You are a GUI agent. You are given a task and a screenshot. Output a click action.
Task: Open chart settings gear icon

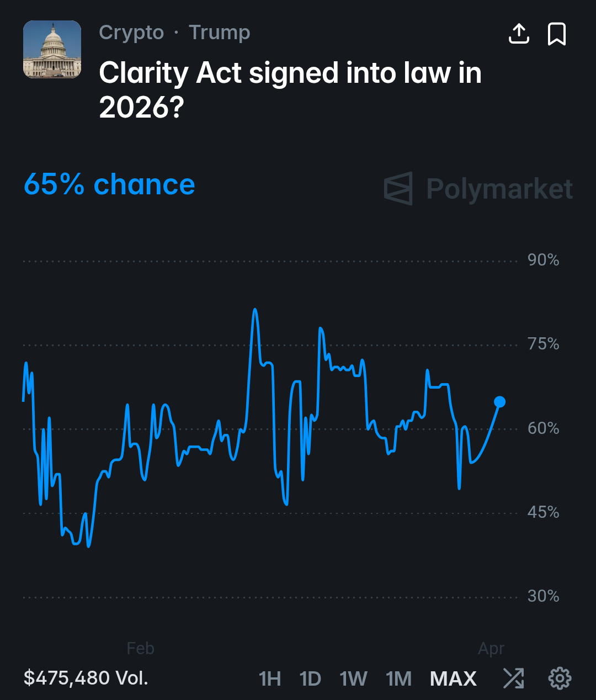[560, 678]
